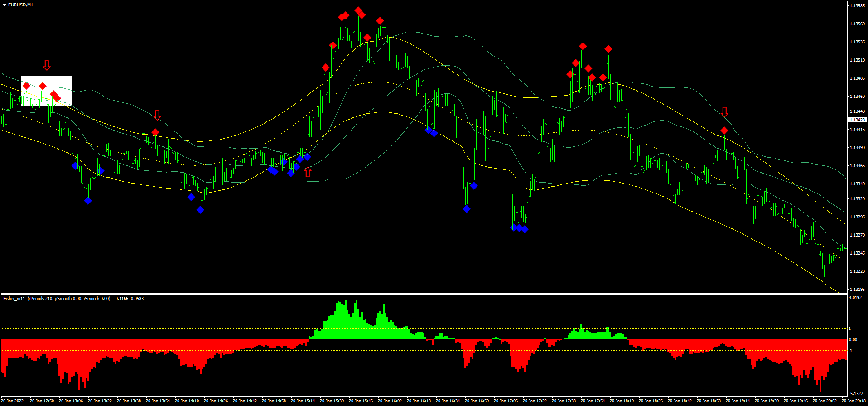Click the 20 Jan 2022 date label
This screenshot has height=406, width=868.
(13, 401)
